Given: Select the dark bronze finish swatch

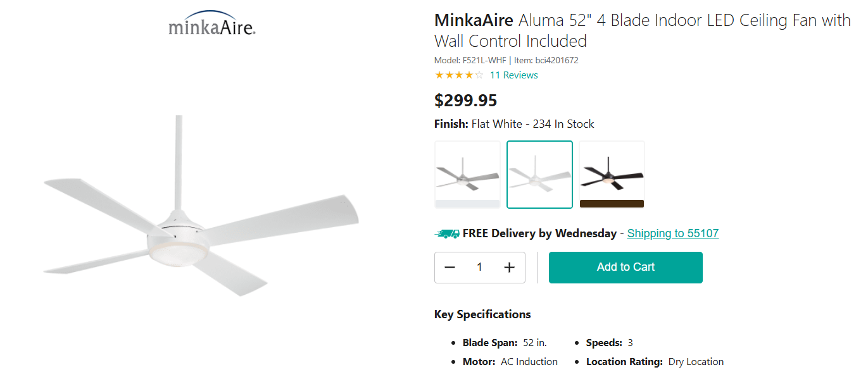Looking at the screenshot, I should pyautogui.click(x=611, y=174).
